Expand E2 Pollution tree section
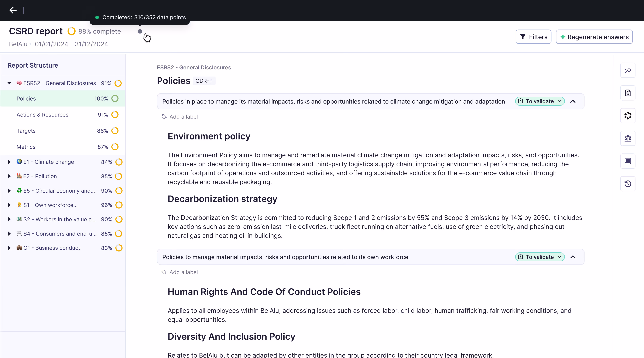Image resolution: width=644 pixels, height=358 pixels. point(10,176)
